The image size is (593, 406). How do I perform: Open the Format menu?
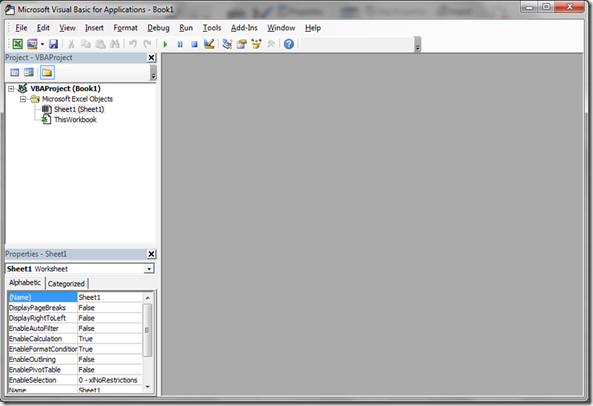126,28
